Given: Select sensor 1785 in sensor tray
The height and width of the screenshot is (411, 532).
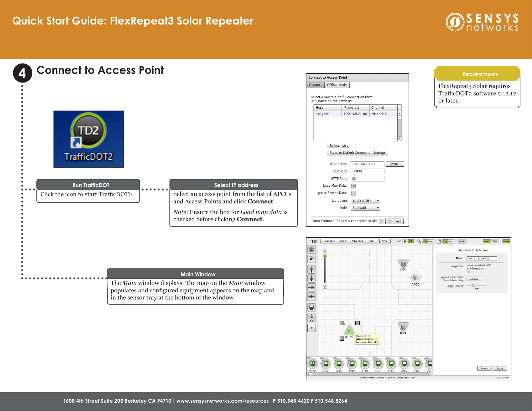Looking at the screenshot, I should (x=391, y=365).
